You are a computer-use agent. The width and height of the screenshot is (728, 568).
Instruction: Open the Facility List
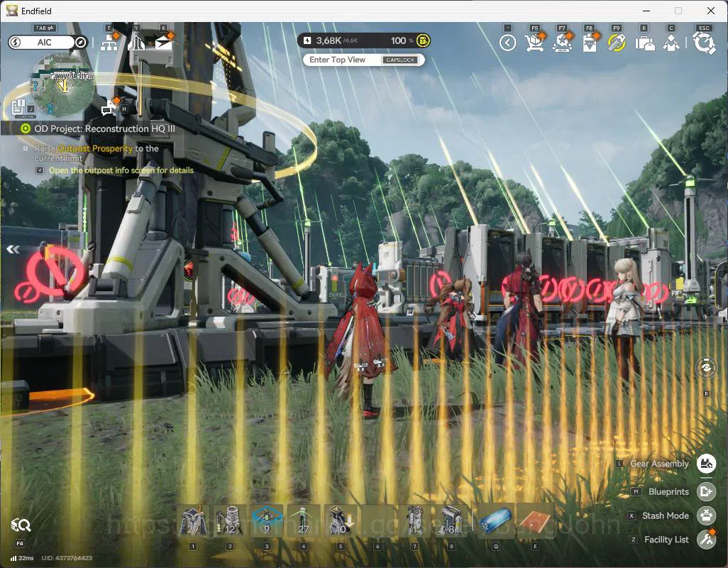click(706, 540)
